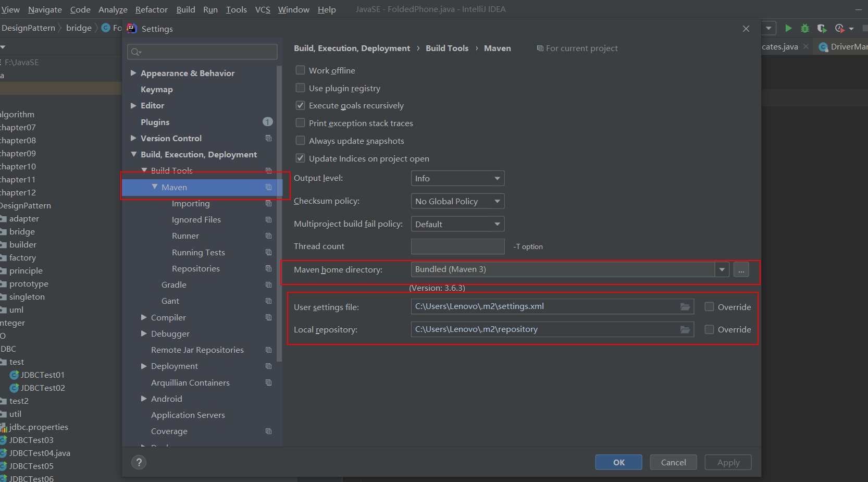Open the Build menu
This screenshot has height=482, width=868.
click(185, 9)
